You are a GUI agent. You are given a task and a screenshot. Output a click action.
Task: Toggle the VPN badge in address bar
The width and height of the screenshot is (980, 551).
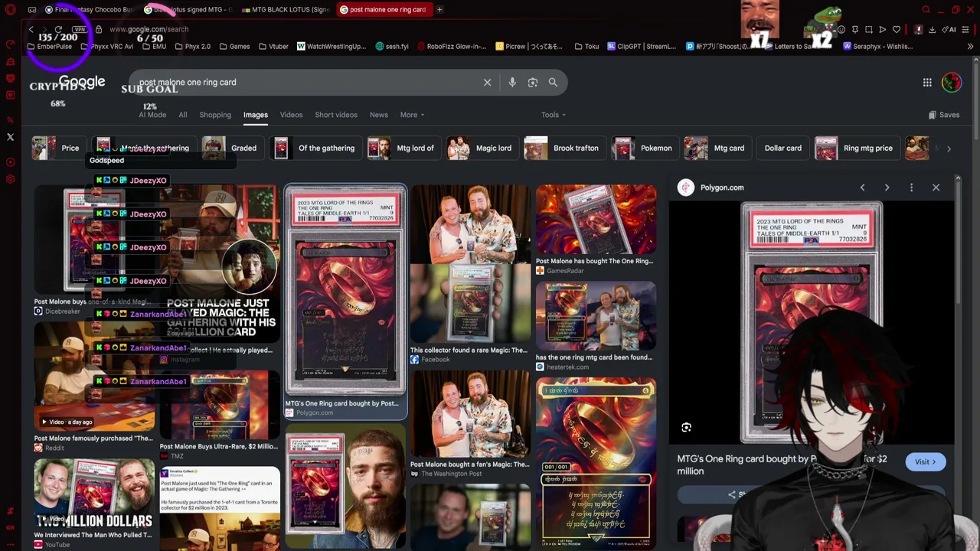pos(80,29)
